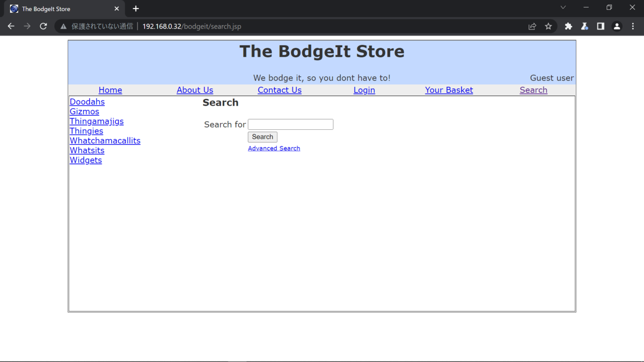
Task: Open the profile avatar icon
Action: click(x=617, y=26)
